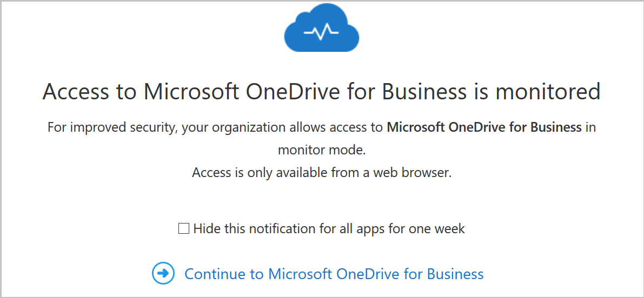Click the word "Microsoft" in the blue link
644x298 pixels.
300,274
